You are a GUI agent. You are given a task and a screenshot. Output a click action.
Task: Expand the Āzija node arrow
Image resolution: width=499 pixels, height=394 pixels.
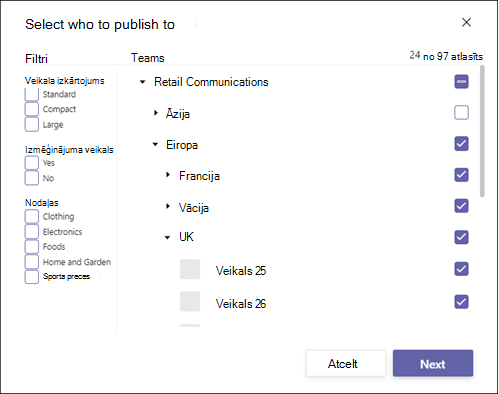click(156, 113)
